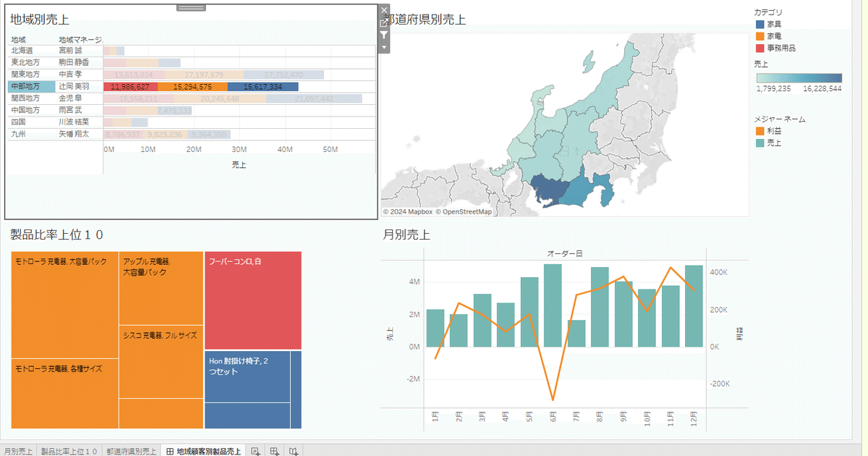Select 売上 teal swatch in メジャー ネーム legend
The width and height of the screenshot is (868, 456).
click(x=759, y=143)
